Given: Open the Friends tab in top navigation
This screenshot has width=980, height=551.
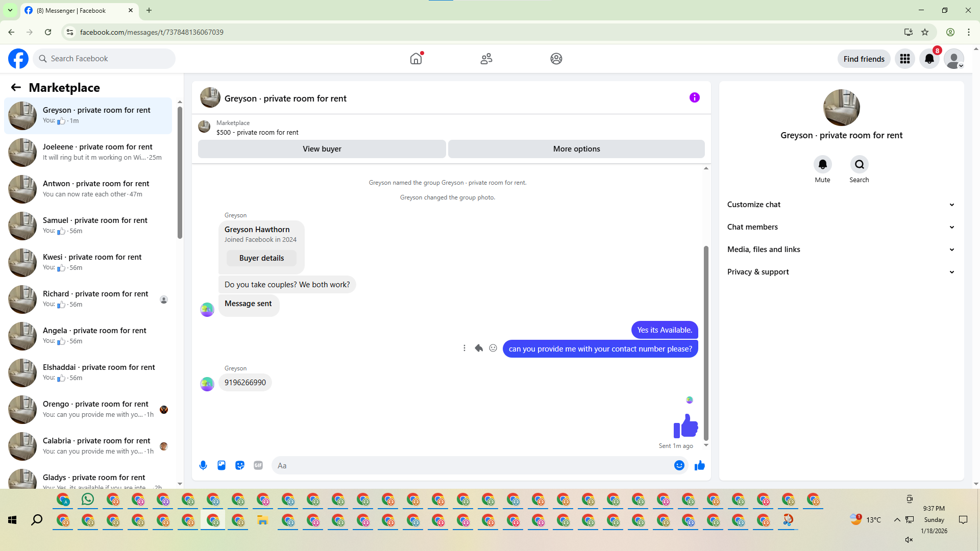Looking at the screenshot, I should (486, 59).
